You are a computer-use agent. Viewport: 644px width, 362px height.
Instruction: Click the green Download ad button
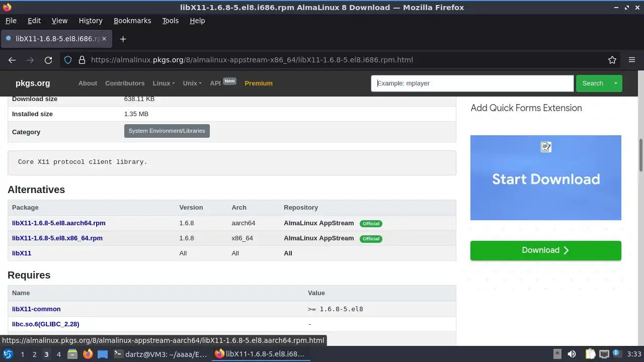546,250
